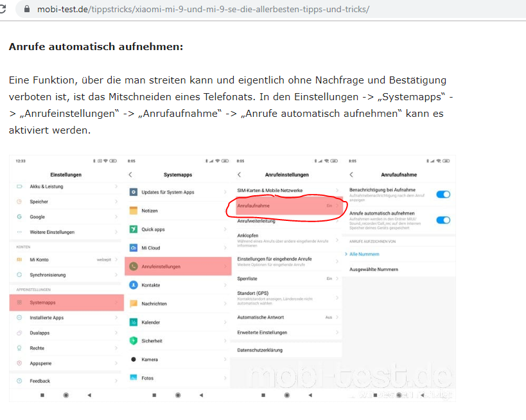The width and height of the screenshot is (526, 420).
Task: Click the chevron on the Kontakte row
Action: click(x=225, y=284)
